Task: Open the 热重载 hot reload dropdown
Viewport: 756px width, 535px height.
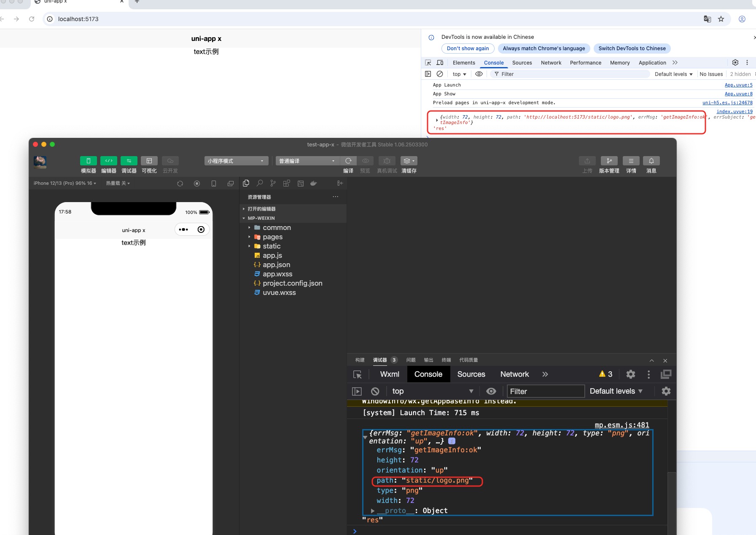Action: coord(118,183)
